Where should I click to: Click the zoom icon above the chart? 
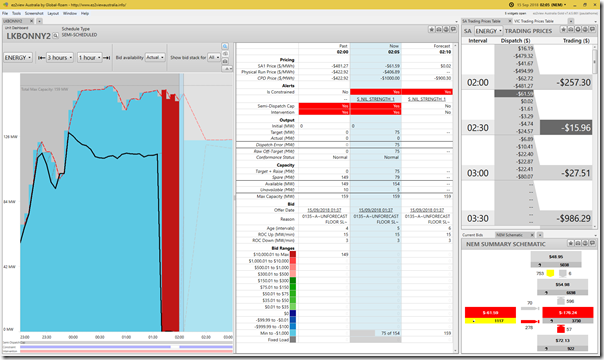225,46
